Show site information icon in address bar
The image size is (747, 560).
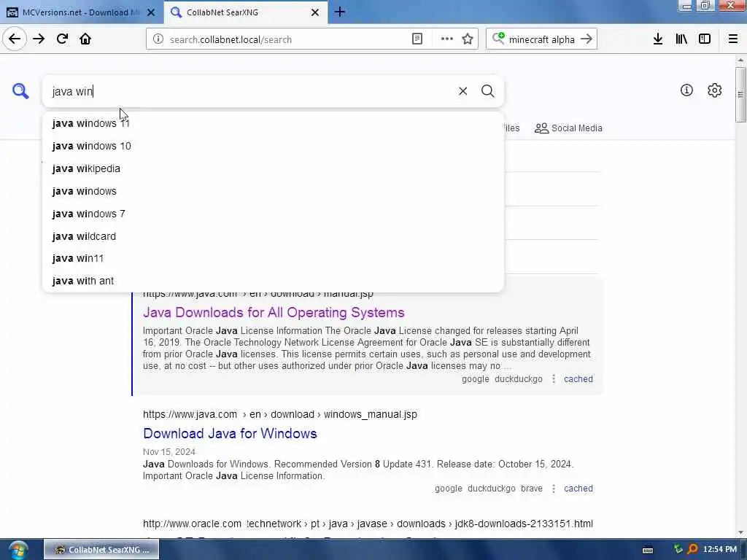(x=158, y=39)
